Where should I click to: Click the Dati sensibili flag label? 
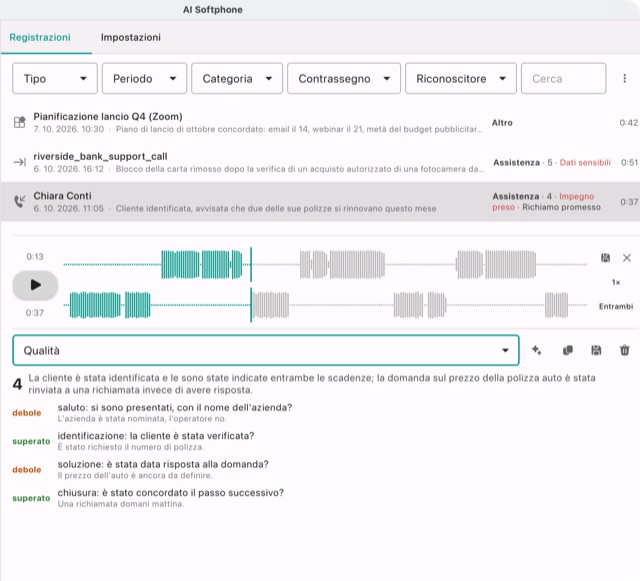click(x=585, y=163)
